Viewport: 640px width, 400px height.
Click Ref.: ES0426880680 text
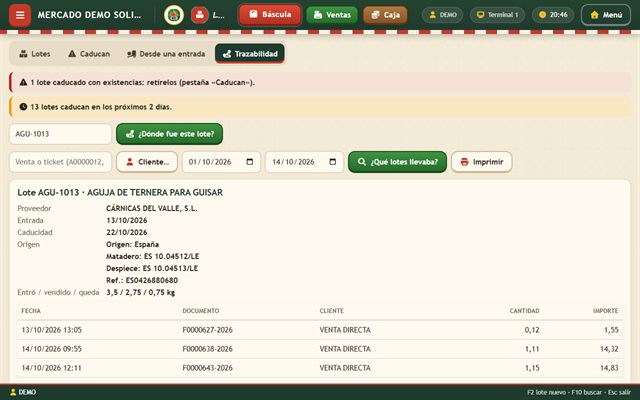tap(142, 280)
